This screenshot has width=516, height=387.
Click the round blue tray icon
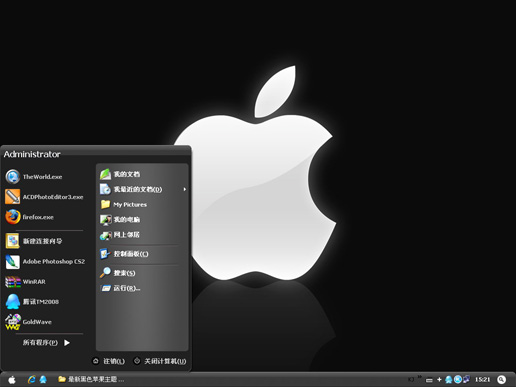[x=458, y=379]
